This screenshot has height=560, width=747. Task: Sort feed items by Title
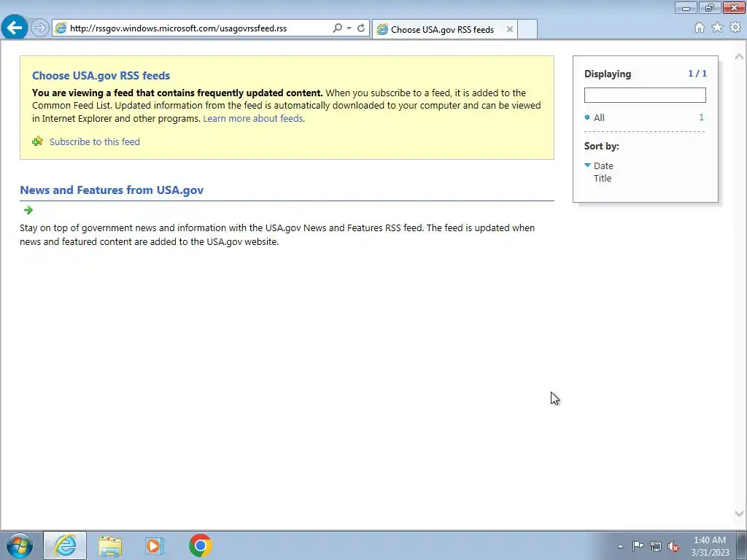coord(602,178)
